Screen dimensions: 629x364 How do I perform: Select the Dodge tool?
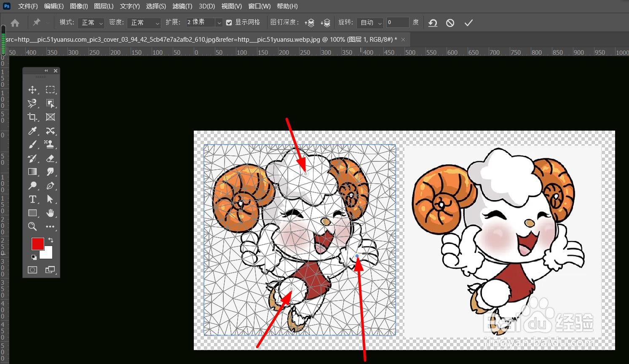coord(32,186)
